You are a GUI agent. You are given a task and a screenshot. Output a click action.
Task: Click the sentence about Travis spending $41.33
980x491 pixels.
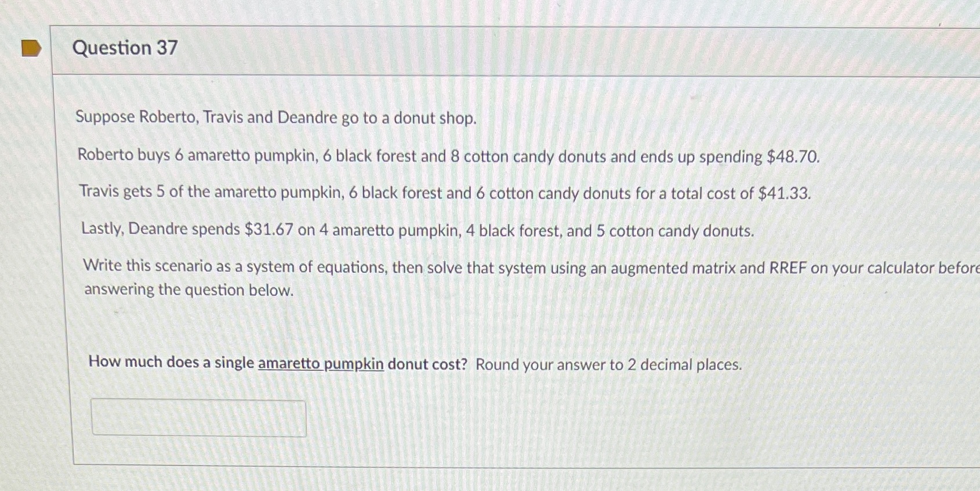[444, 194]
